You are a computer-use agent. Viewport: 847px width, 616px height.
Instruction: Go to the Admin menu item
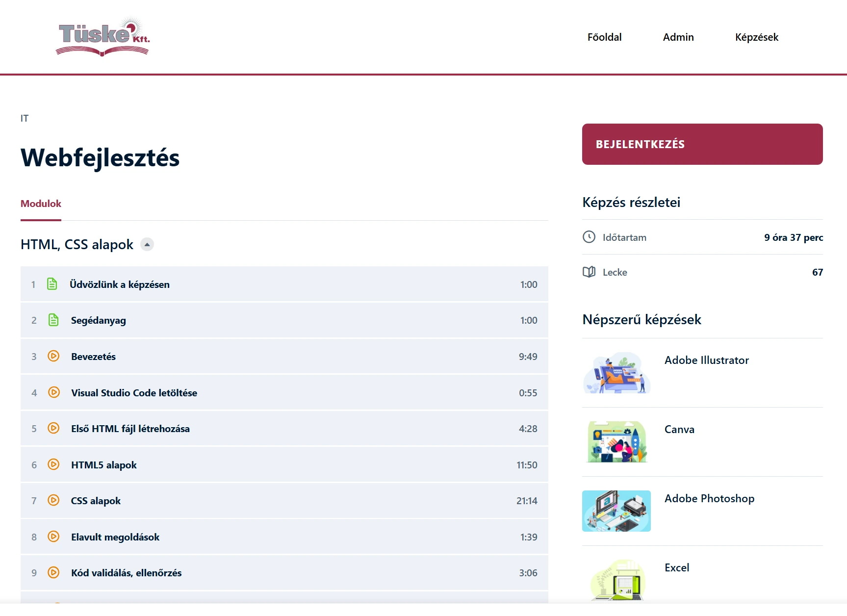(x=678, y=37)
